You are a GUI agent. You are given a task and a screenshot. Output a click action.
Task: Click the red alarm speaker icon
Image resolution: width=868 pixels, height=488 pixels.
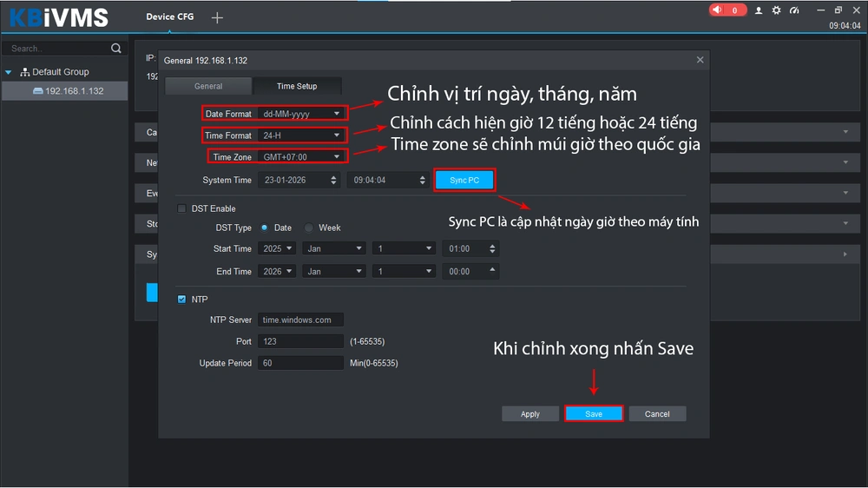tap(718, 10)
